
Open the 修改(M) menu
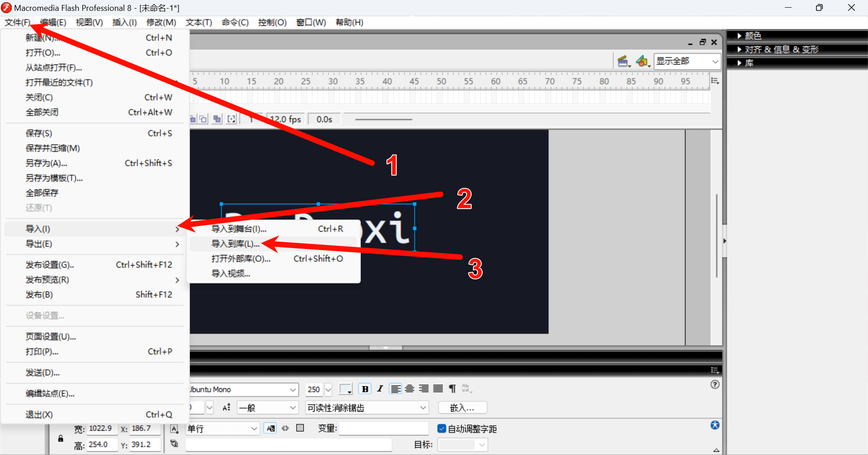click(161, 22)
